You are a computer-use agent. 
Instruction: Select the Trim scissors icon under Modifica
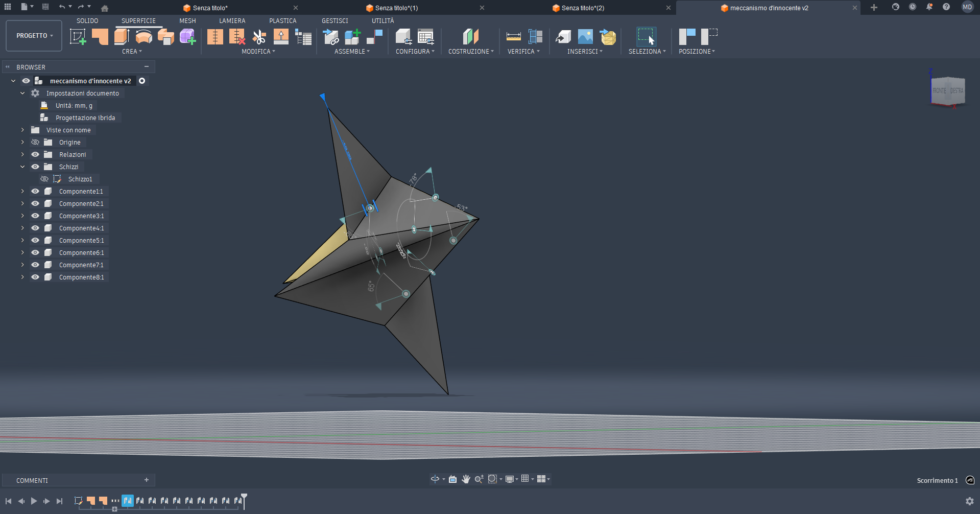259,36
